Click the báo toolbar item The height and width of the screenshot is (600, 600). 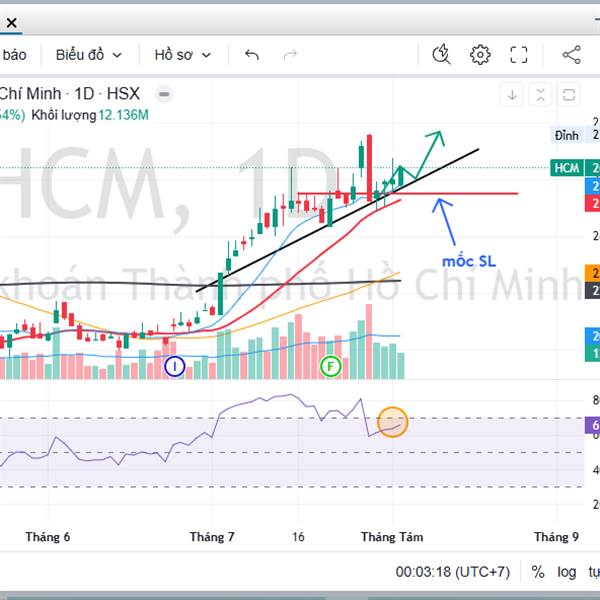pyautogui.click(x=14, y=55)
